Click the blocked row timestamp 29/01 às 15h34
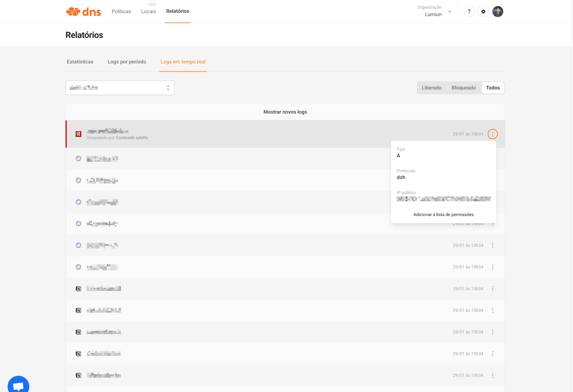The image size is (573, 392). pyautogui.click(x=468, y=134)
